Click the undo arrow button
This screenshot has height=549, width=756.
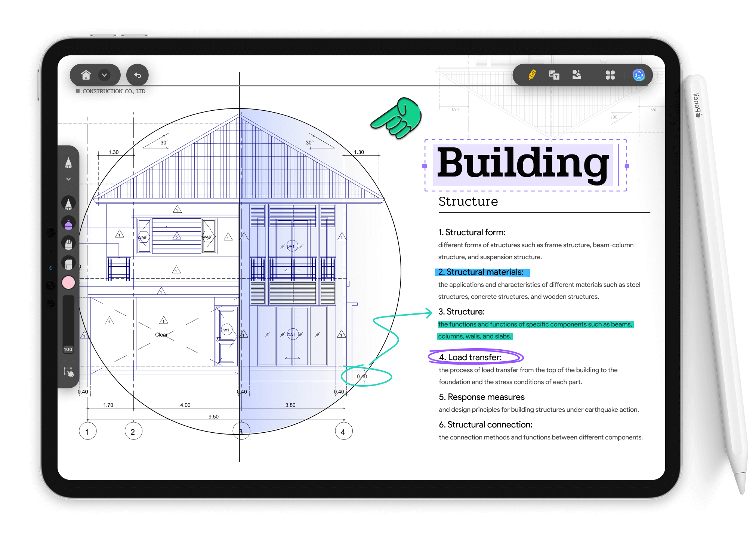click(138, 75)
